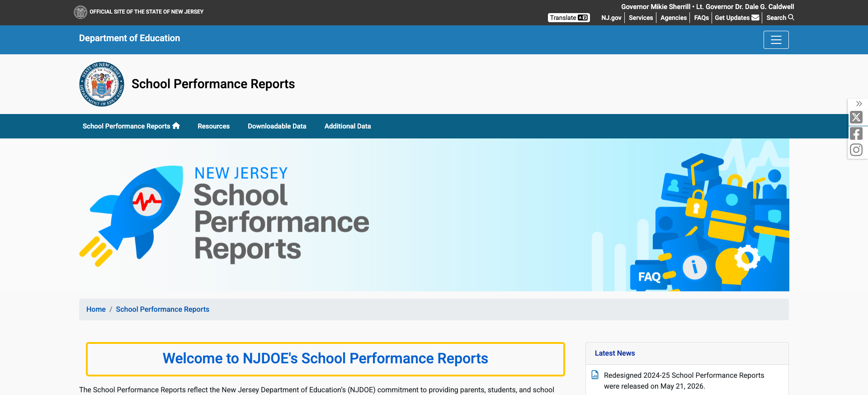Click the New Jersey state seal icon in top bar
The width and height of the screenshot is (868, 395).
[80, 12]
